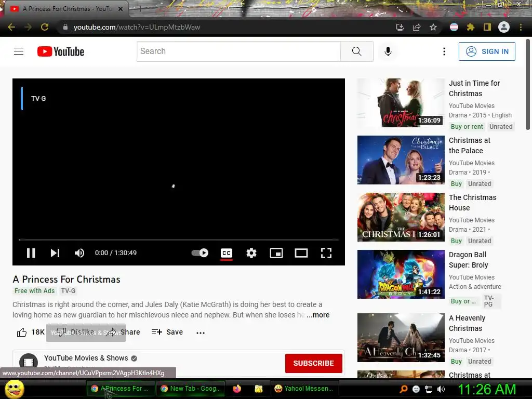Reload the page
Screen dimensions: 532x399
[x=45, y=27]
